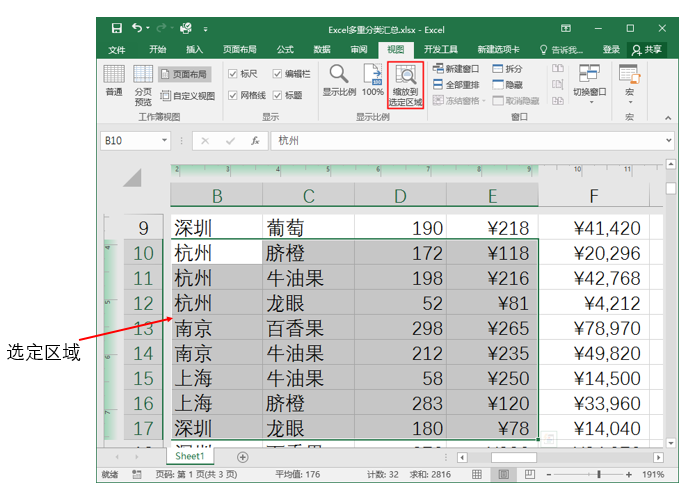Click the horizontal scrollbar left arrow

pyautogui.click(x=462, y=457)
